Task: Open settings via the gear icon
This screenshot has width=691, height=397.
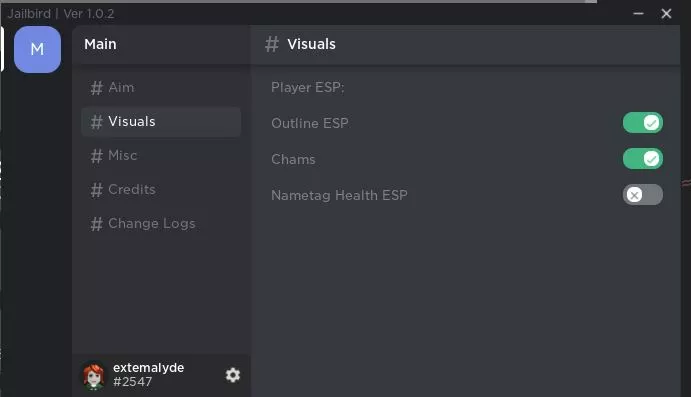Action: 233,375
